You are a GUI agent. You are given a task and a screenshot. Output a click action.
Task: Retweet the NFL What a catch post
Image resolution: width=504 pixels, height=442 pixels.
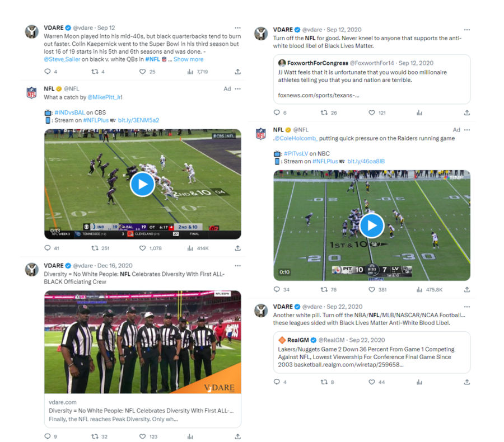point(95,248)
